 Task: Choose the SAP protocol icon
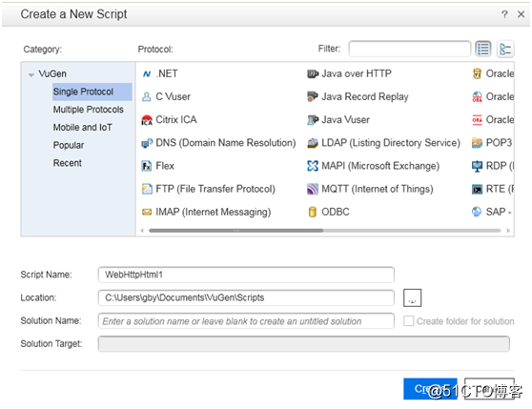coord(477,213)
